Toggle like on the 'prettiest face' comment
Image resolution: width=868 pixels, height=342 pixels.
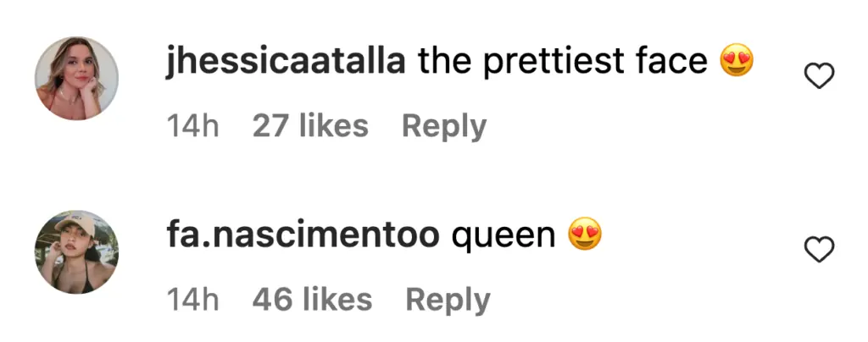pyautogui.click(x=819, y=78)
